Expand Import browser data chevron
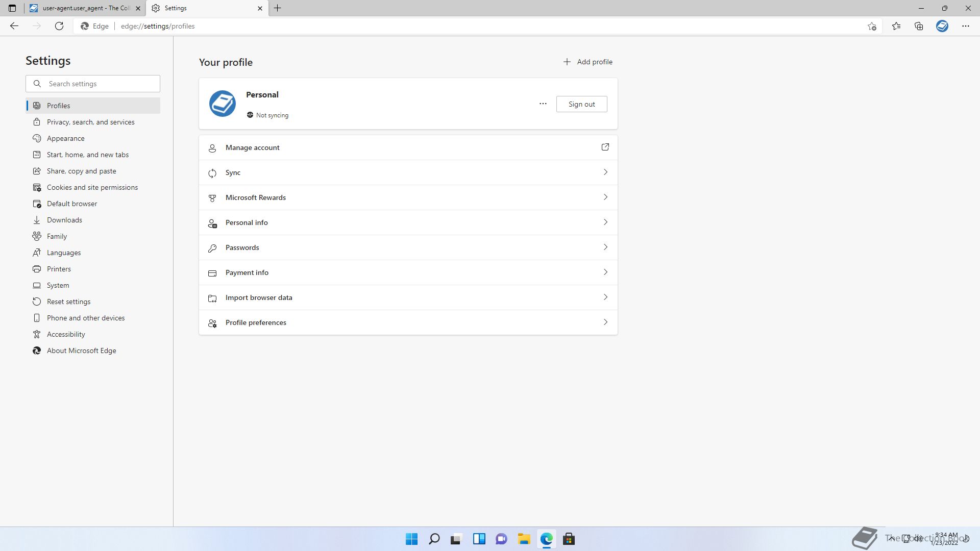Image resolution: width=980 pixels, height=551 pixels. (x=605, y=297)
